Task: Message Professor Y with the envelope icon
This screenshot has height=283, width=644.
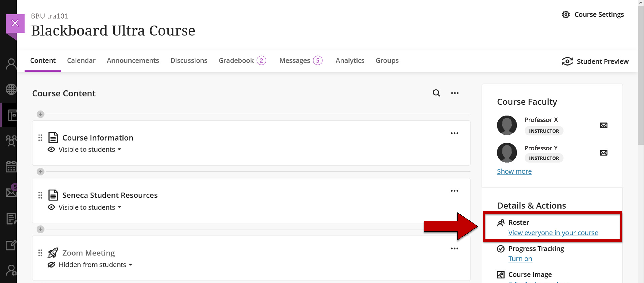Action: (604, 153)
